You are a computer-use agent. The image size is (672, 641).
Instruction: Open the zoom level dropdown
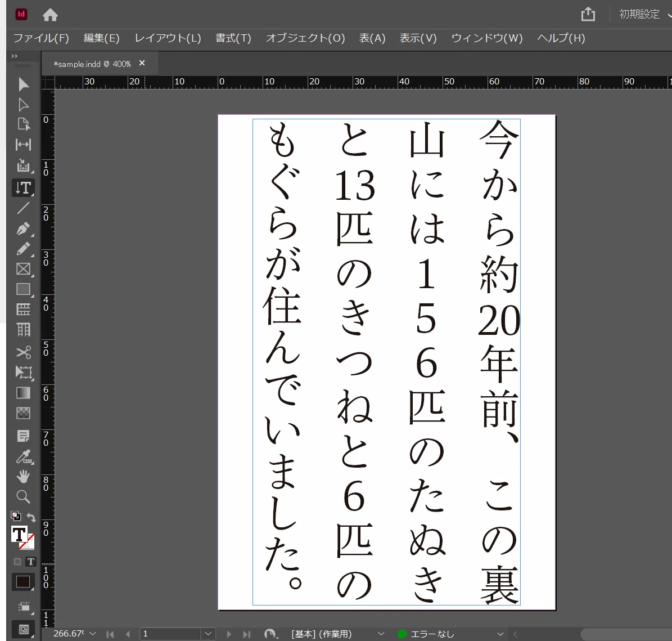(93, 634)
